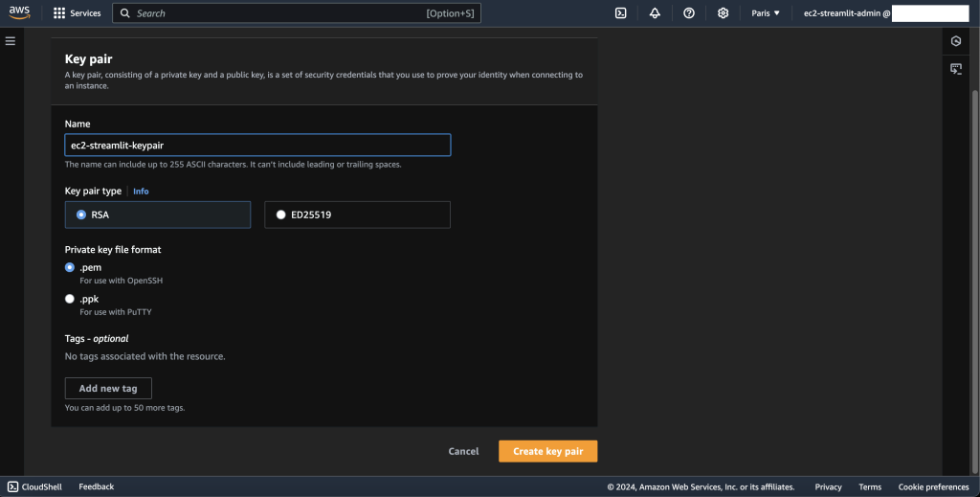Click 'You can add up to 50 more tags.'
The width and height of the screenshot is (980, 497).
pos(125,408)
